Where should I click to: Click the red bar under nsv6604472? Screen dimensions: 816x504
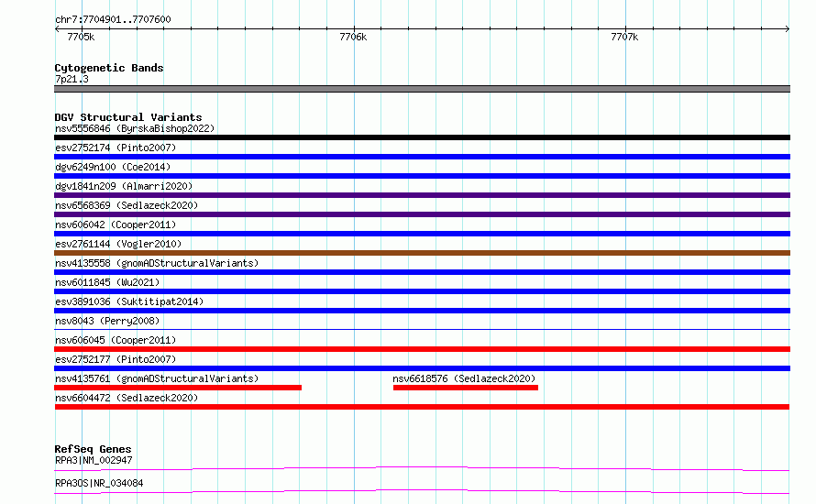point(422,407)
